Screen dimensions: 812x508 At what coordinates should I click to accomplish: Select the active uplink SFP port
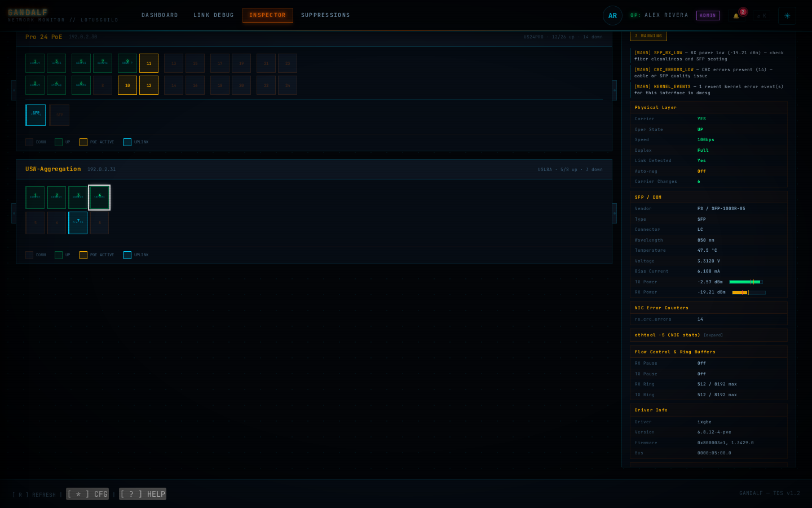coord(36,115)
